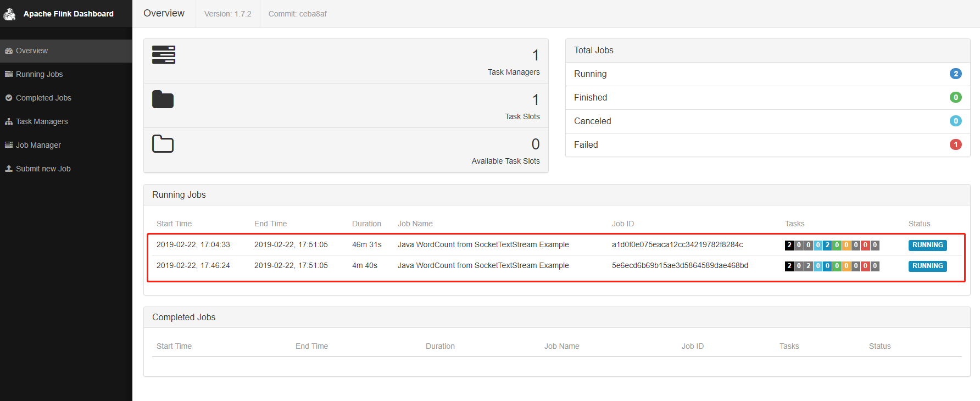980x401 pixels.
Task: Click the Finished row in Total Jobs
Action: click(x=767, y=97)
